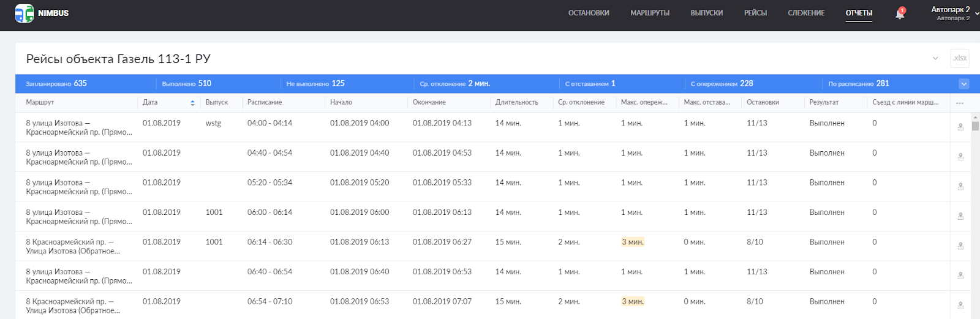Screen dimensions: 980x319
Task: Open the notifications bell icon
Action: pyautogui.click(x=900, y=13)
